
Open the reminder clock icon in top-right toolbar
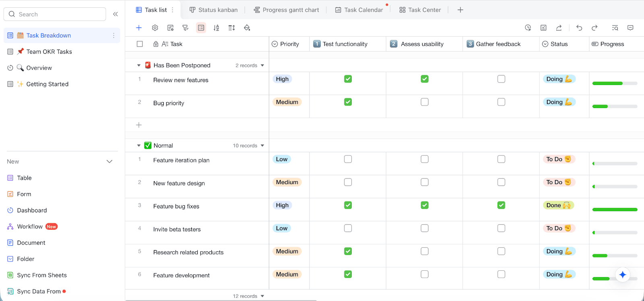click(x=528, y=28)
